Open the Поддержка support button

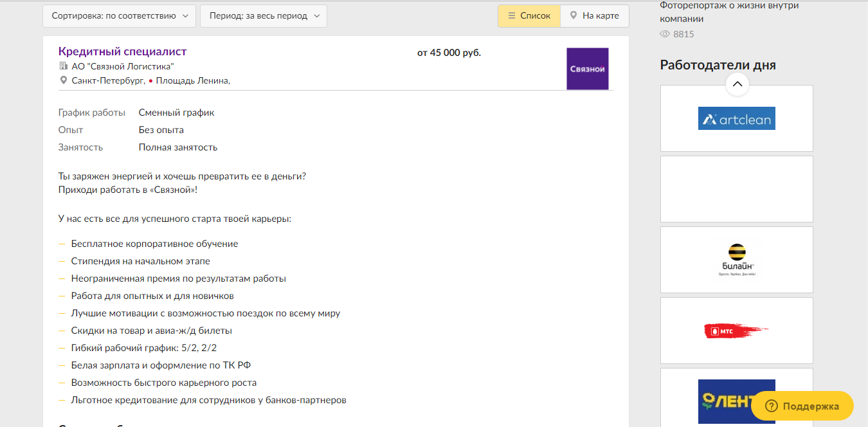(x=802, y=406)
